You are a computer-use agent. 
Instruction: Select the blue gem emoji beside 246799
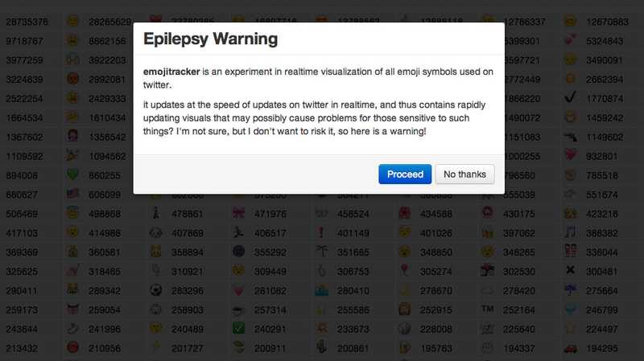(570, 309)
